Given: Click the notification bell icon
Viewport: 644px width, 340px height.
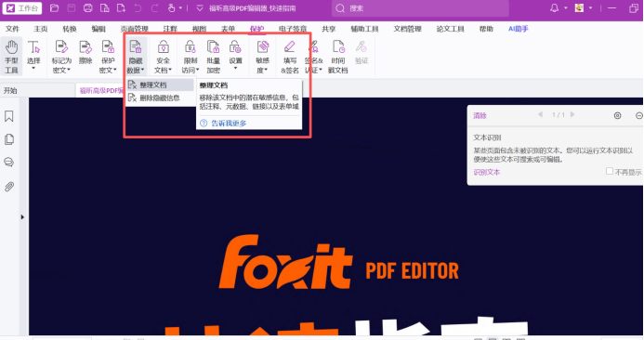Looking at the screenshot, I should point(555,7).
